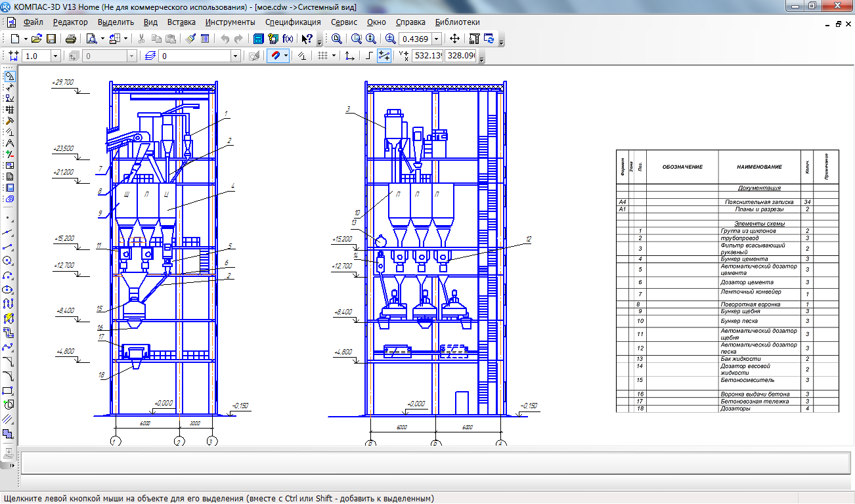Click the '+29,700' elevation mark

pos(63,83)
